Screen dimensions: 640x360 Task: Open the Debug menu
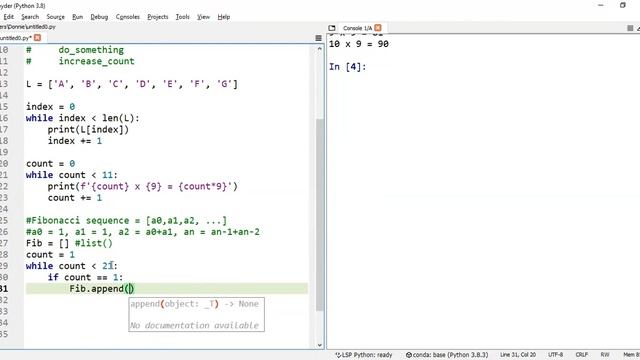point(99,17)
